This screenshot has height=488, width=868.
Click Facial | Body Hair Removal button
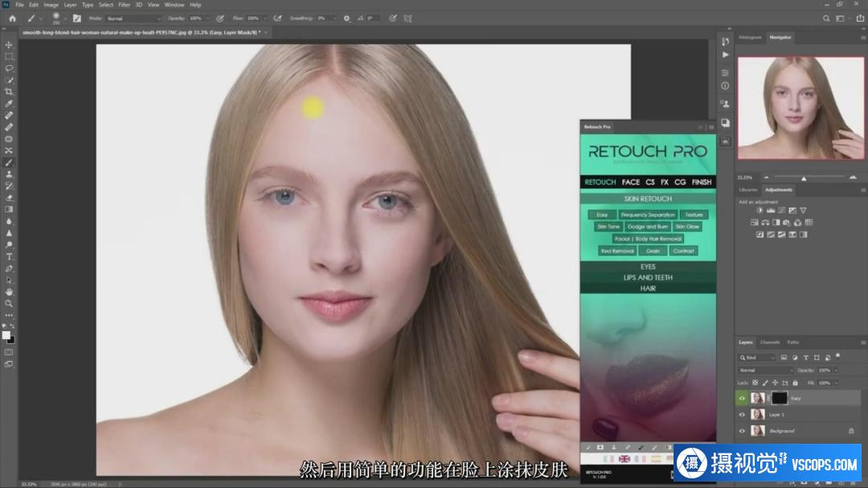[648, 239]
